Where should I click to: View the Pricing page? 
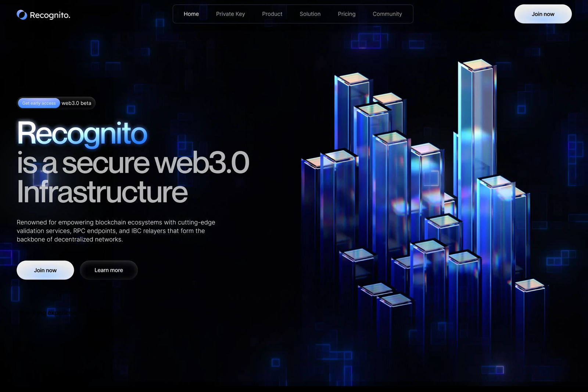[x=346, y=14]
